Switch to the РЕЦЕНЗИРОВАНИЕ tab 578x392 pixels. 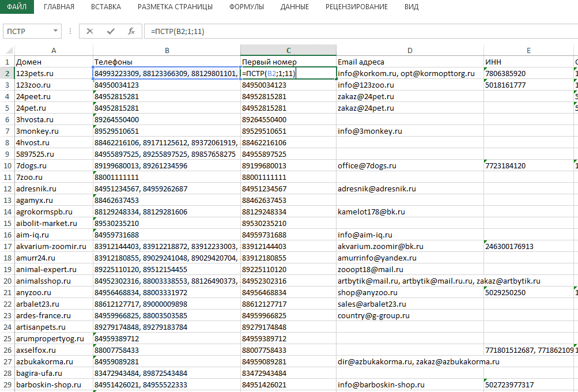(x=357, y=7)
